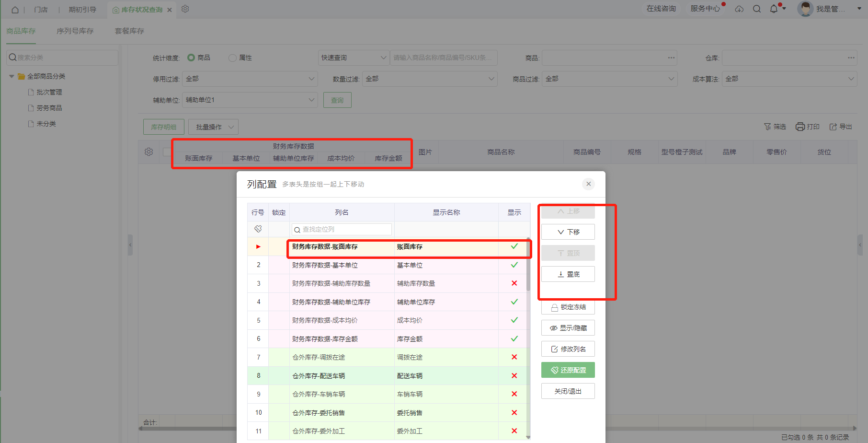Collapse left category panel handle
This screenshot has width=868, height=443.
point(130,245)
